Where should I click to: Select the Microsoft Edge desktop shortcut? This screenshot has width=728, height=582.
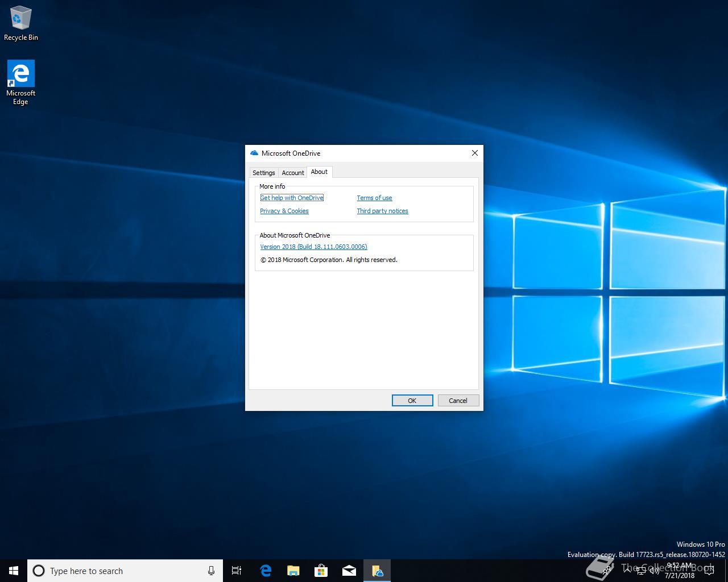pos(20,83)
